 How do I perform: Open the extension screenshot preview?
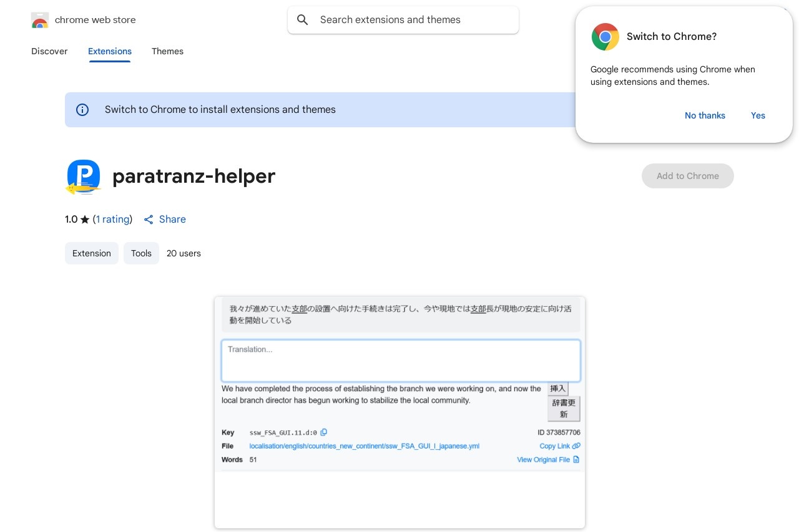click(x=399, y=412)
